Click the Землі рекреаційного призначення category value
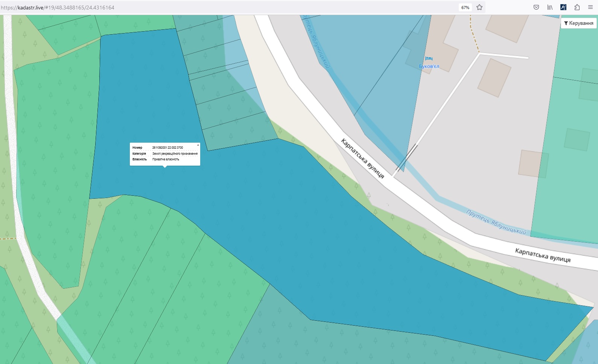598x364 pixels. click(175, 154)
